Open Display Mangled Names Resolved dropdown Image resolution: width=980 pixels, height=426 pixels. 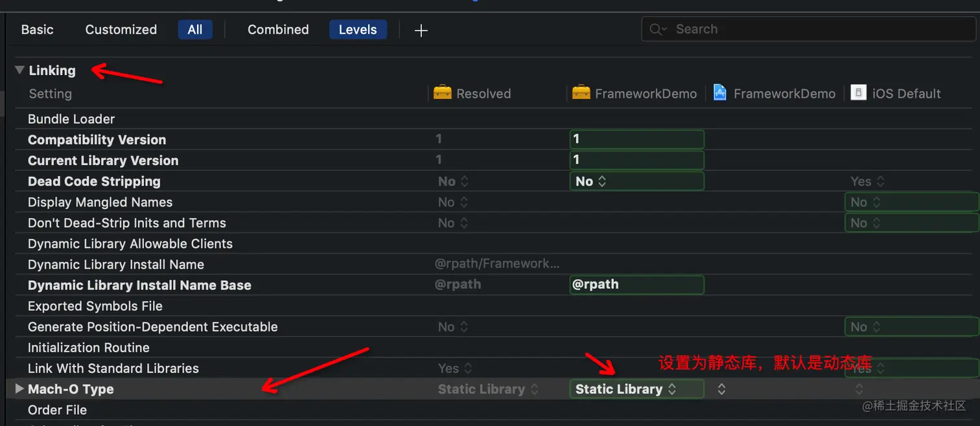(453, 202)
